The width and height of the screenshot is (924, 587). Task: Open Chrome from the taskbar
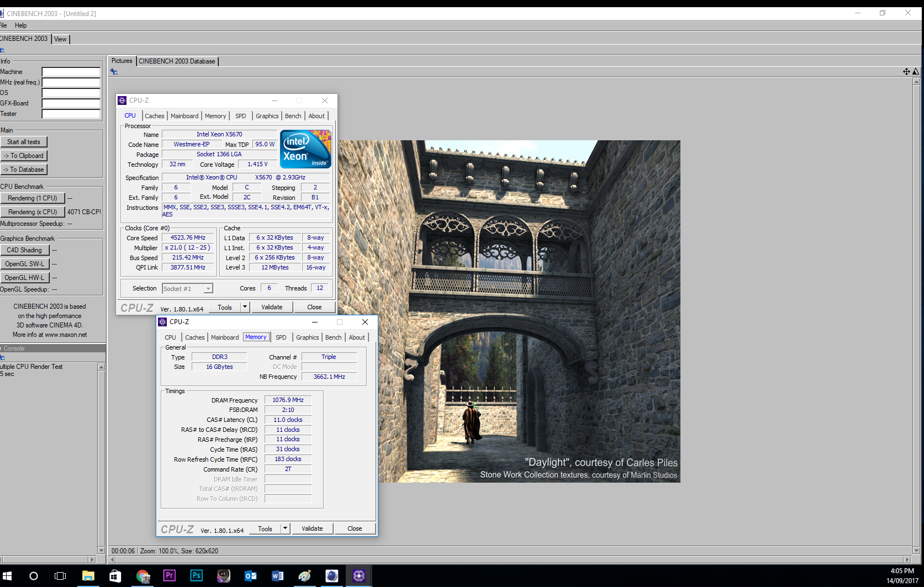(142, 576)
